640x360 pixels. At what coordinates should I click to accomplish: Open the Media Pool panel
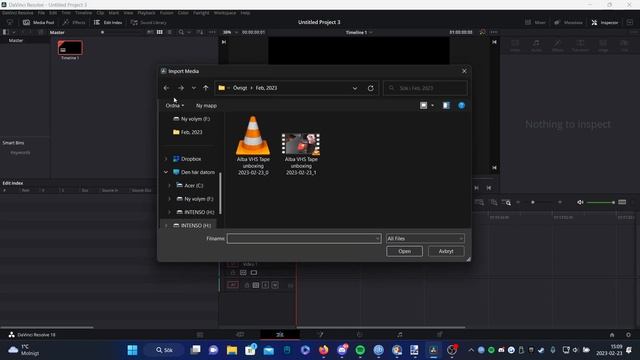coord(38,22)
